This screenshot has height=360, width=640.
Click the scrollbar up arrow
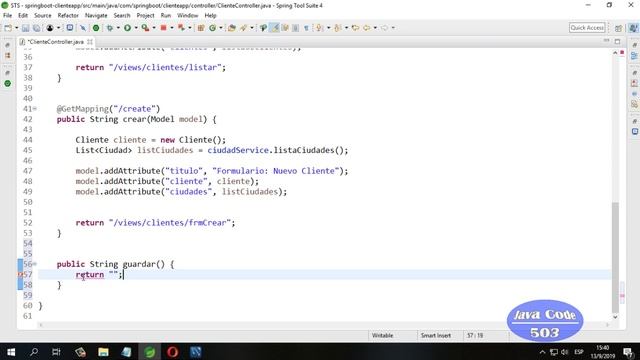tap(615, 53)
